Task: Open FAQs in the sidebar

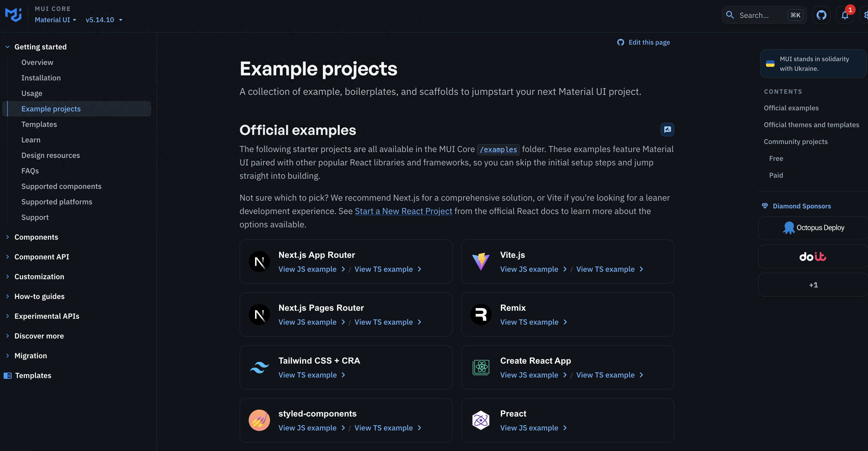Action: 30,171
